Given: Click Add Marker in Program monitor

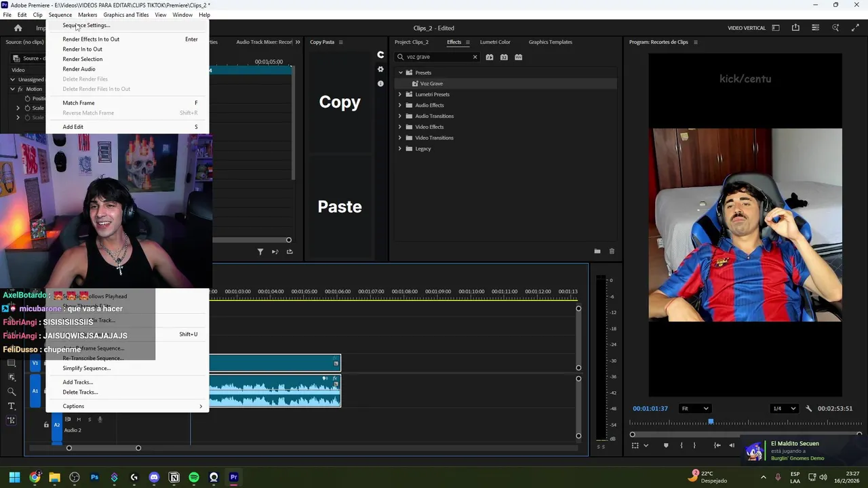Looking at the screenshot, I should pos(665,445).
